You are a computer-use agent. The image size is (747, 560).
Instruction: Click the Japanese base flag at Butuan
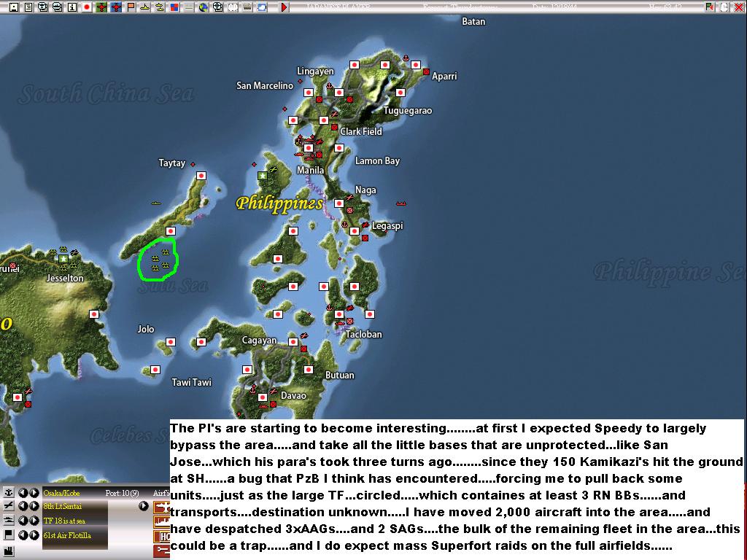(x=309, y=370)
